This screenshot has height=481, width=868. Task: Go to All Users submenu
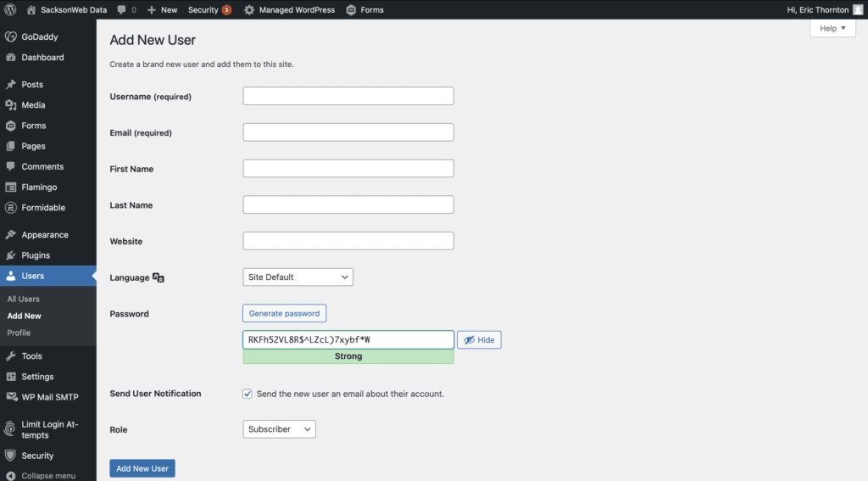[x=23, y=299]
